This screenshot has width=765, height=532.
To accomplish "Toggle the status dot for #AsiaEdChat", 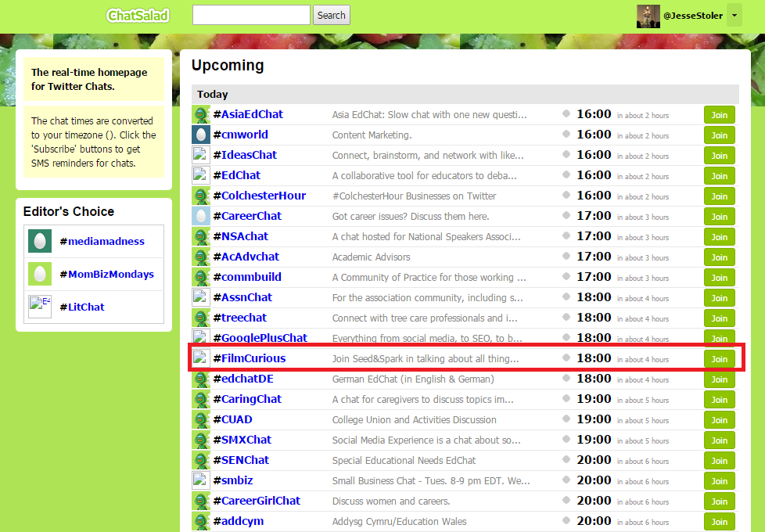I will point(566,113).
